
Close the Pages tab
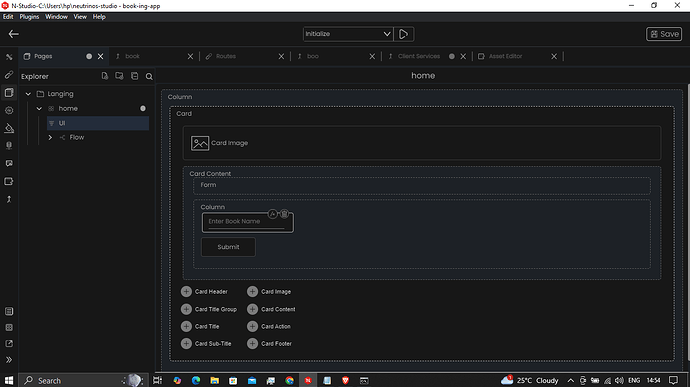[x=100, y=56]
